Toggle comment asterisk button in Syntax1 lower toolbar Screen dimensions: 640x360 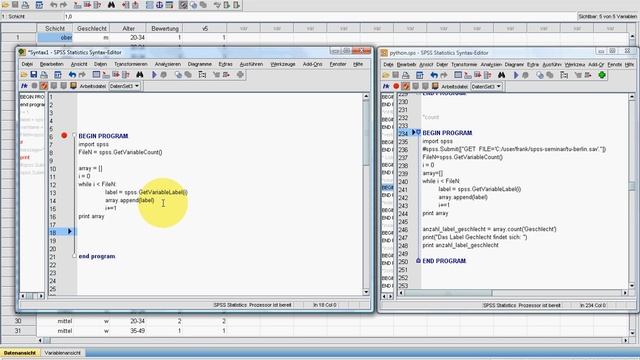[x=24, y=86]
